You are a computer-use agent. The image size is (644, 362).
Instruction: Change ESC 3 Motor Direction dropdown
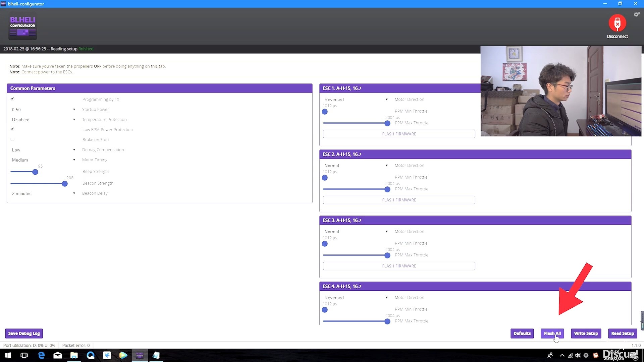pyautogui.click(x=356, y=232)
